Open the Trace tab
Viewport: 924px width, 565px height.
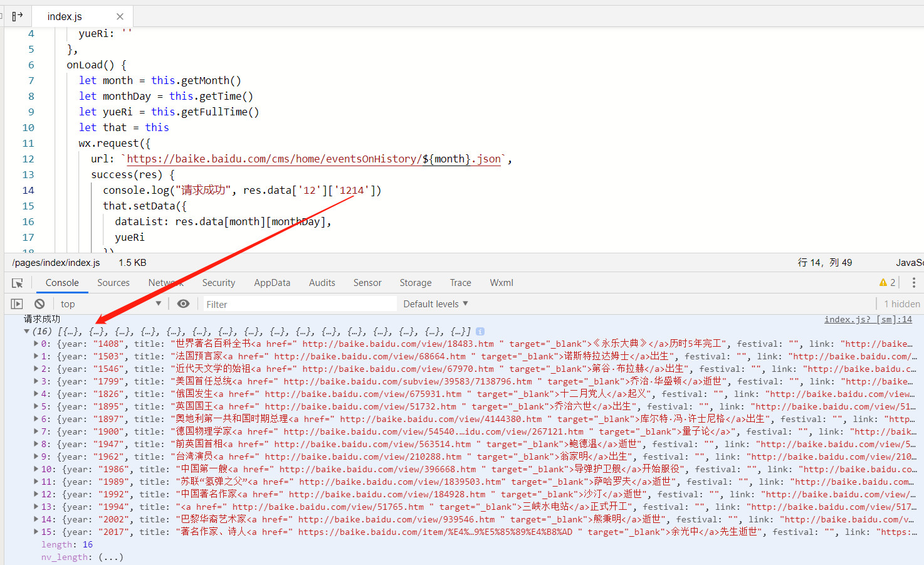(460, 283)
